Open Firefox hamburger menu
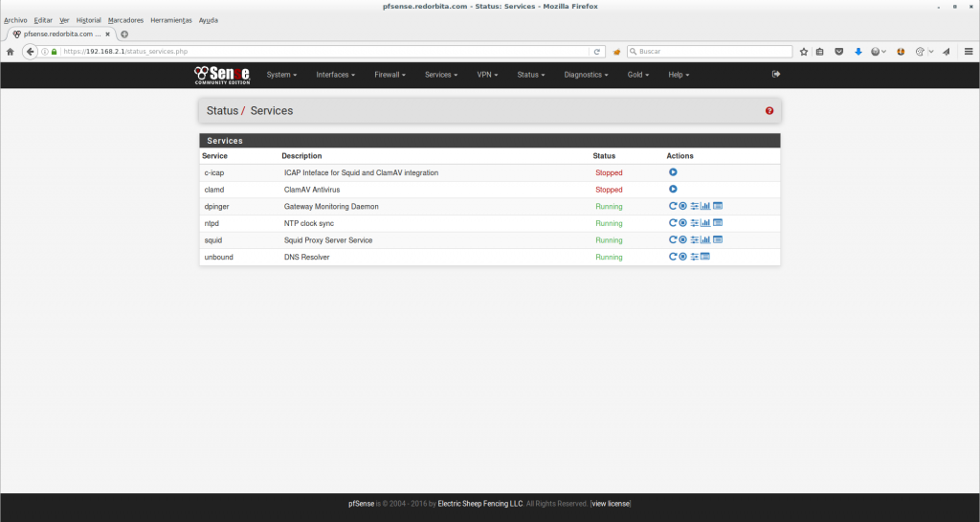Image resolution: width=980 pixels, height=522 pixels. [969, 52]
